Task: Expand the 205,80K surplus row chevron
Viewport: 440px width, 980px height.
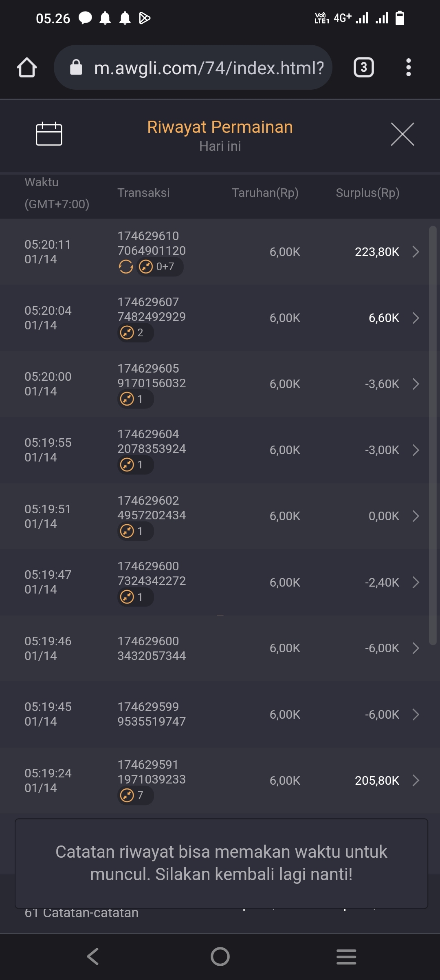Action: tap(416, 780)
